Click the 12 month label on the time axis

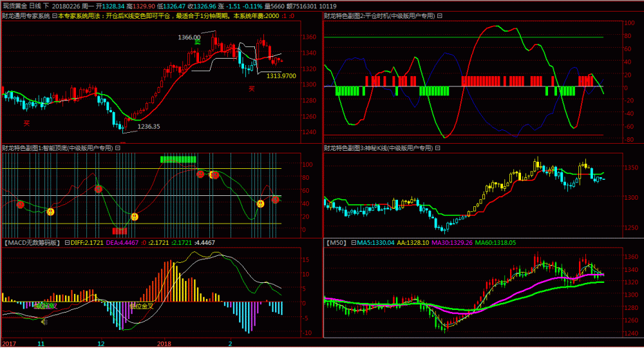point(101,344)
